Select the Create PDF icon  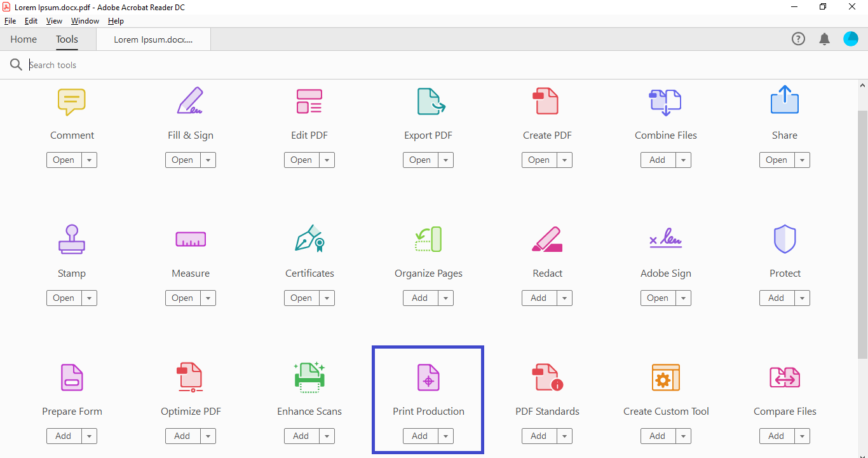(x=545, y=101)
